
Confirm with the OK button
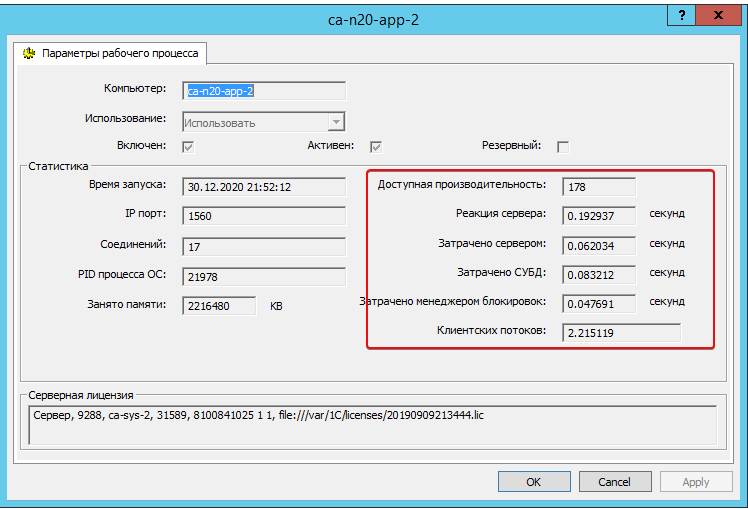(x=534, y=482)
